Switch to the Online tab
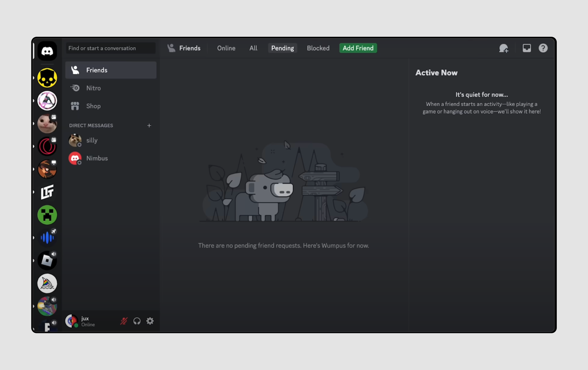The image size is (588, 370). [226, 48]
